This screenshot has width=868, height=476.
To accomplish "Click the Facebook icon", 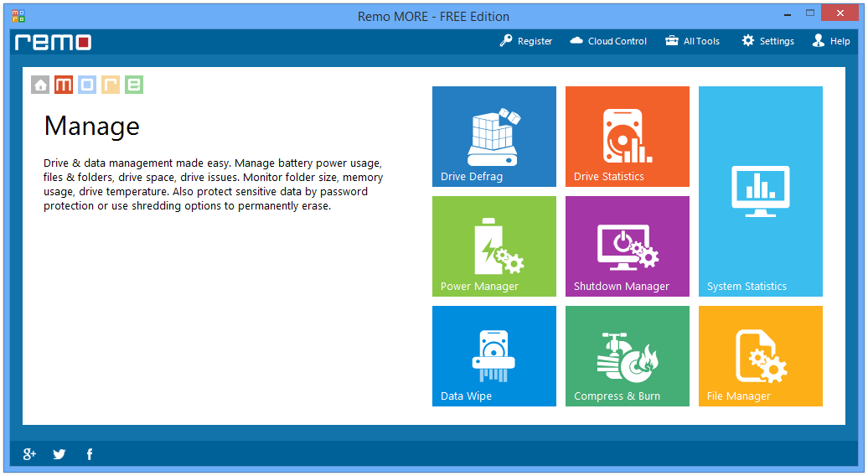I will 90,454.
